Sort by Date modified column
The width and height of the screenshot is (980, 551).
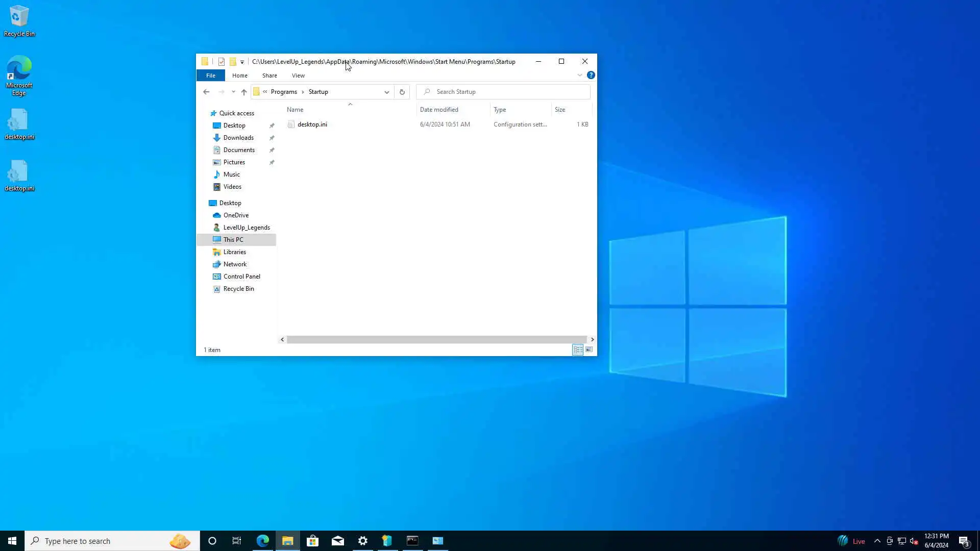tap(439, 110)
